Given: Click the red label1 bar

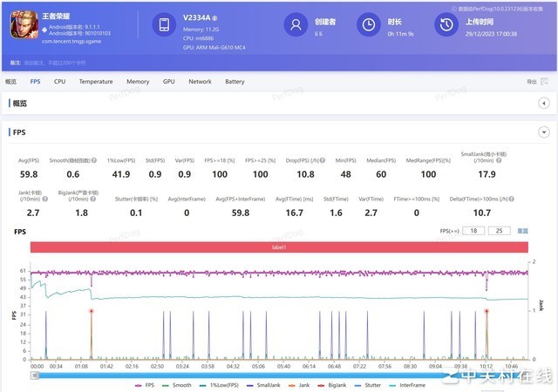Looking at the screenshot, I should [279, 248].
